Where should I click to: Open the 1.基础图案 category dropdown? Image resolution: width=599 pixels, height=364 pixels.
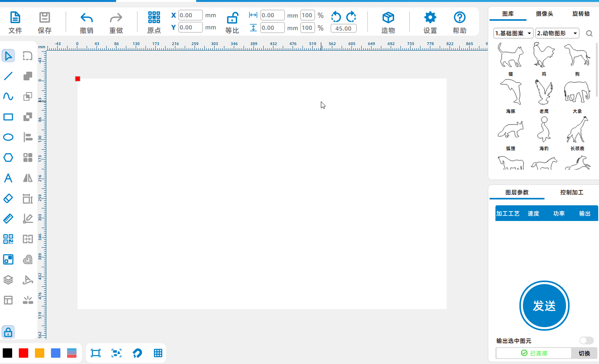click(513, 33)
